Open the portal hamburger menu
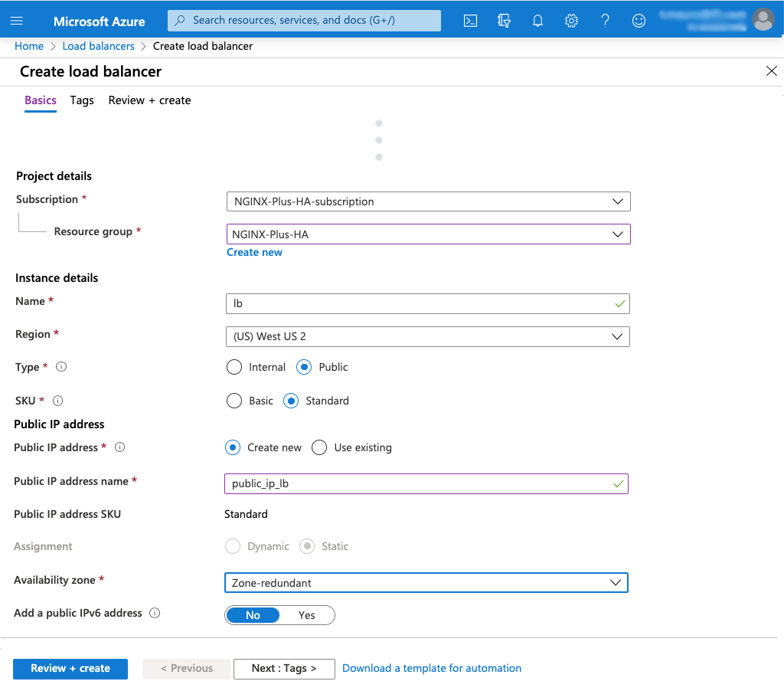 coord(17,21)
